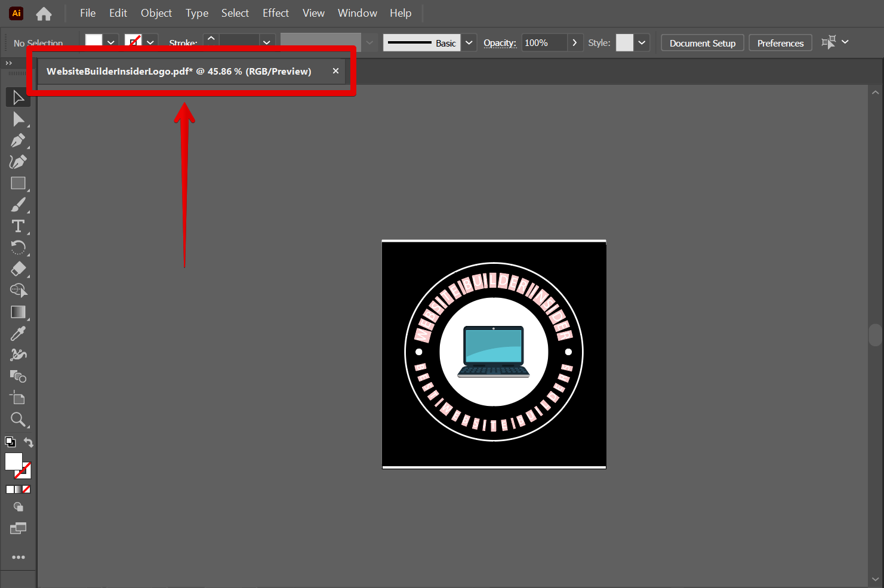Pick the Pen tool
The image size is (884, 588).
tap(18, 140)
